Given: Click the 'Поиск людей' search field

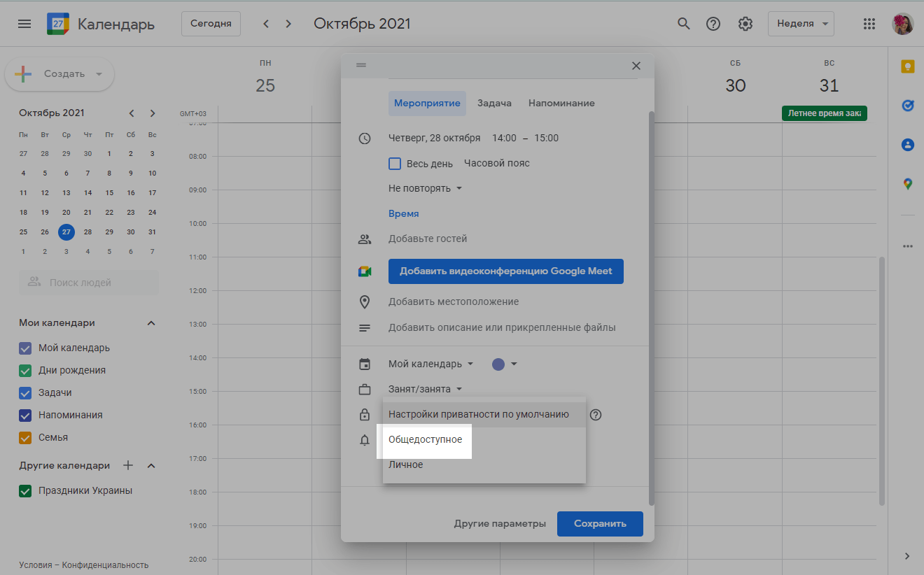Looking at the screenshot, I should [x=89, y=283].
